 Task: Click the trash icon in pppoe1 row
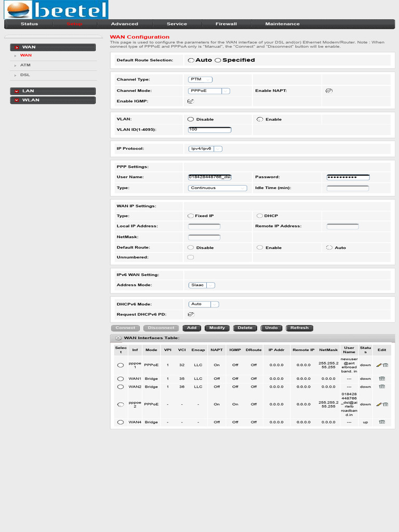pos(385,365)
